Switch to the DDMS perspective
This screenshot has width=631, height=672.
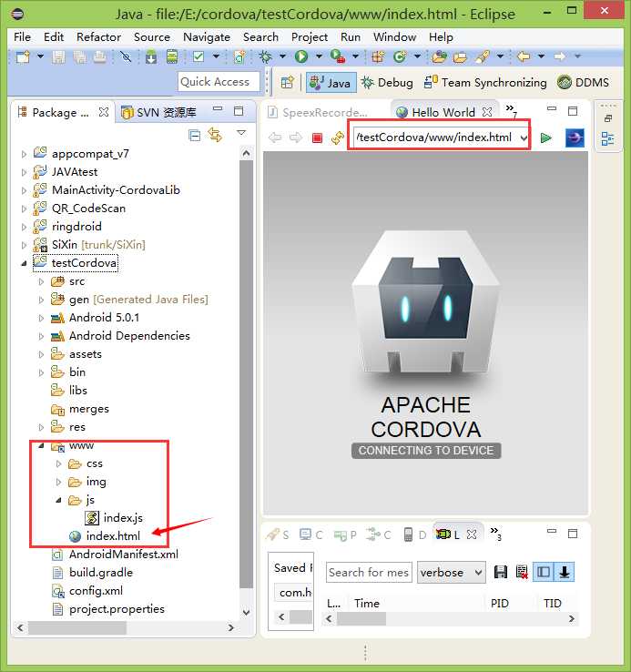(x=583, y=82)
